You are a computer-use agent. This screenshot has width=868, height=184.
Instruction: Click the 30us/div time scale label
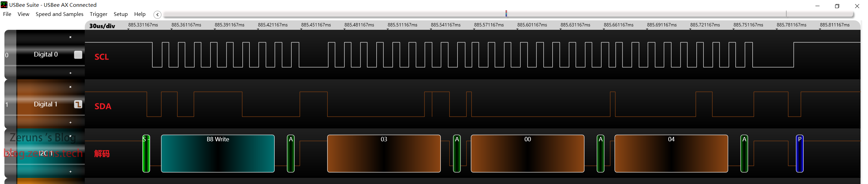pyautogui.click(x=102, y=26)
